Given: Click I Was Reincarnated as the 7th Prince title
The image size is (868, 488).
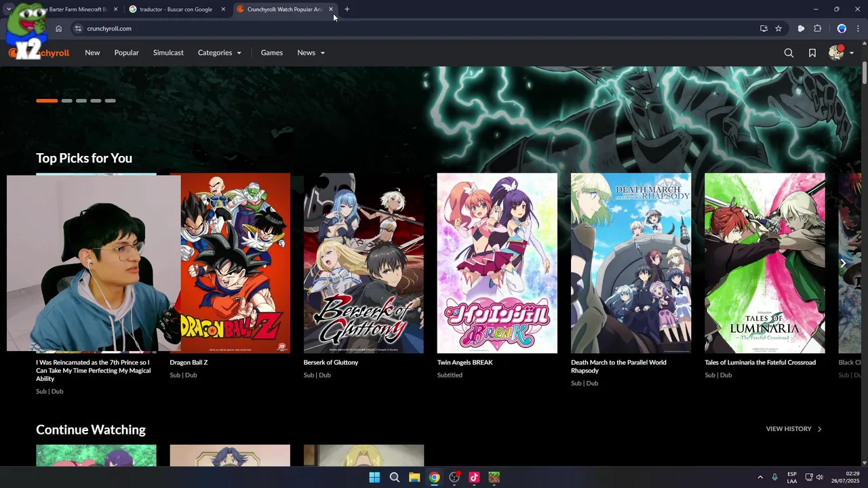Looking at the screenshot, I should [x=94, y=371].
